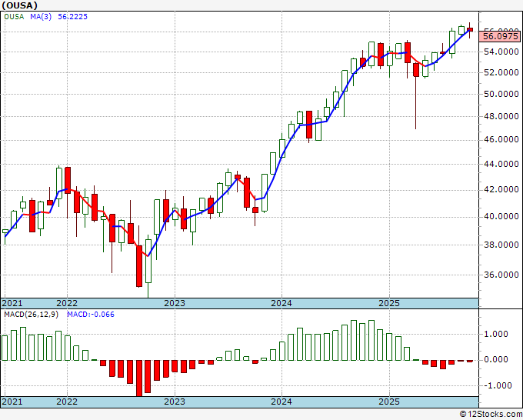Select the OUSA legend label
523x420 pixels.
tap(14, 16)
